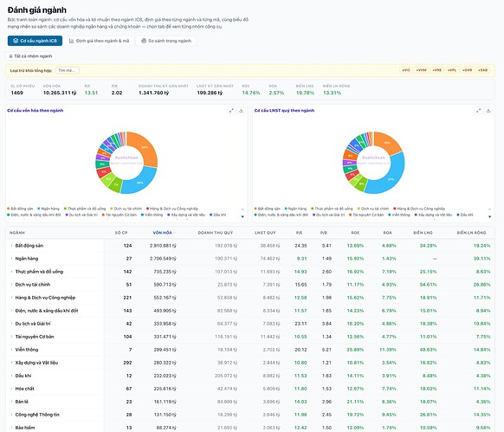Screen dimensions: 504x432
Task: Click the VỐN HÓA column sort arrow
Action: 175,233
